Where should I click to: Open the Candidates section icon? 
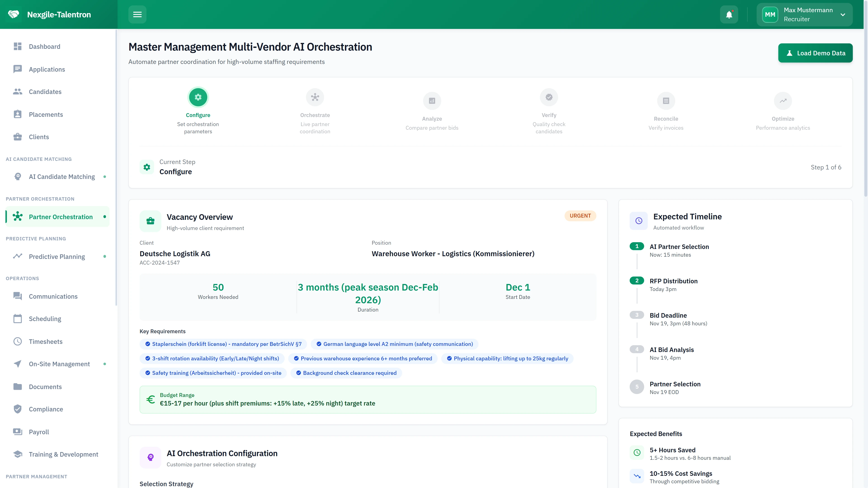pos(18,91)
